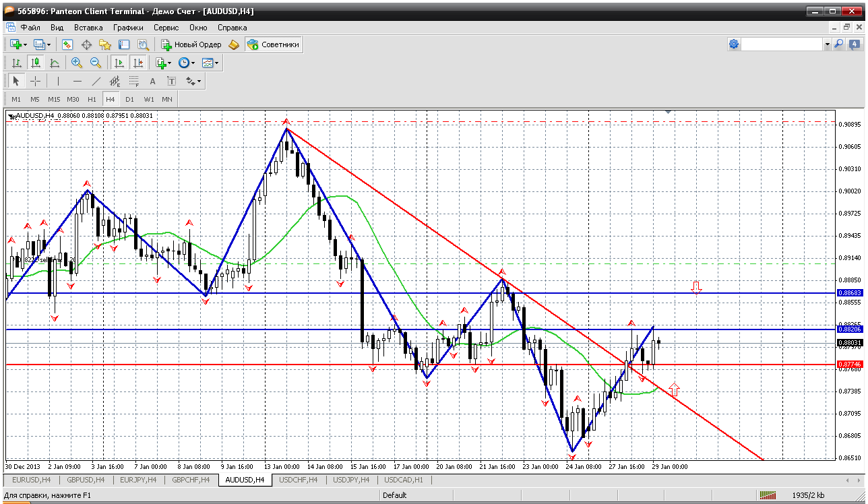
Task: Zoom out of the chart
Action: click(96, 63)
